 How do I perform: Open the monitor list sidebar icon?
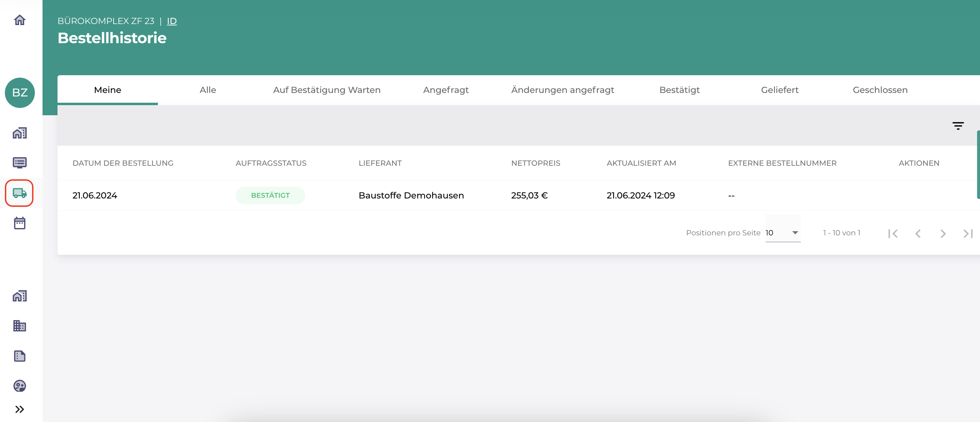(x=20, y=163)
